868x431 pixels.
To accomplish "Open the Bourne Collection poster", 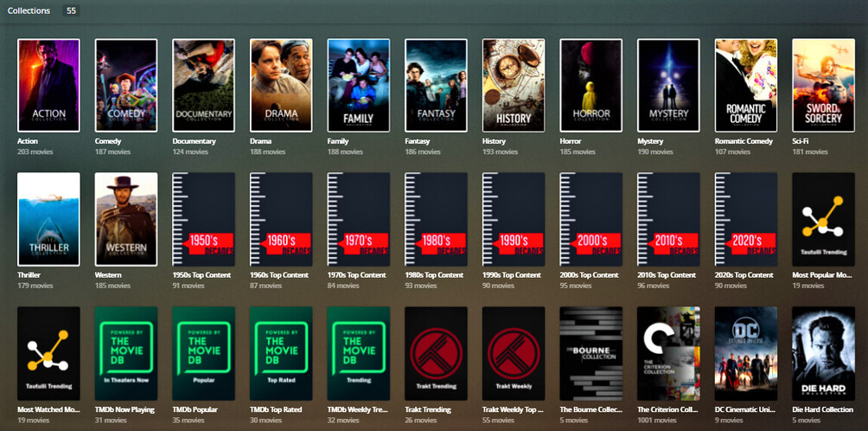I will coord(591,353).
